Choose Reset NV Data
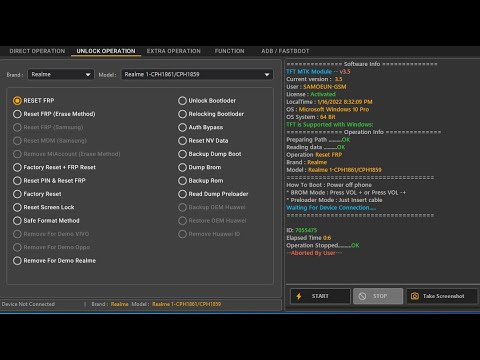The image size is (480, 360). pyautogui.click(x=203, y=141)
